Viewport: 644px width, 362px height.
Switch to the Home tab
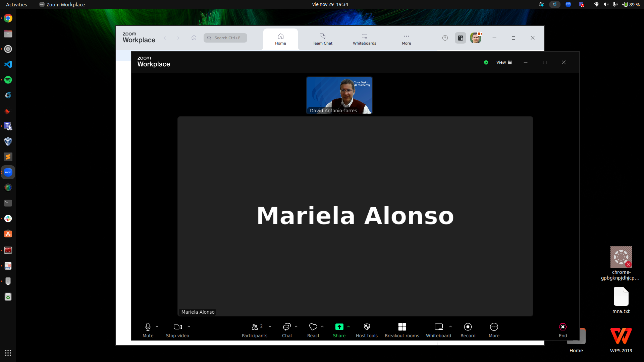[x=280, y=39]
